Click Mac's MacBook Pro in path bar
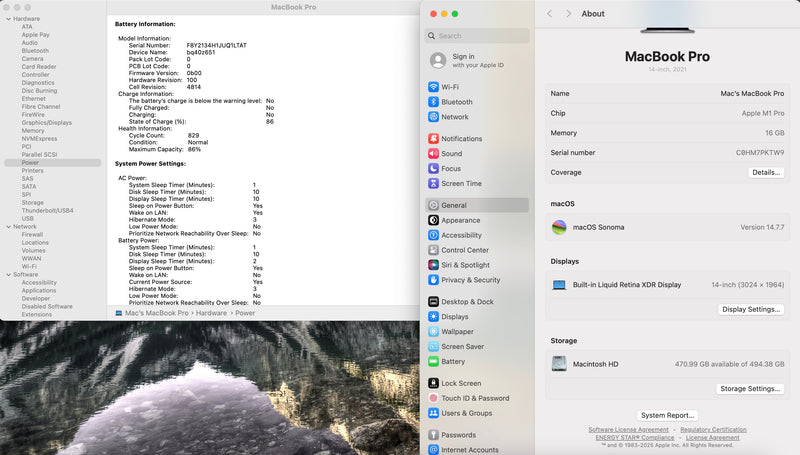800x455 pixels. (157, 313)
